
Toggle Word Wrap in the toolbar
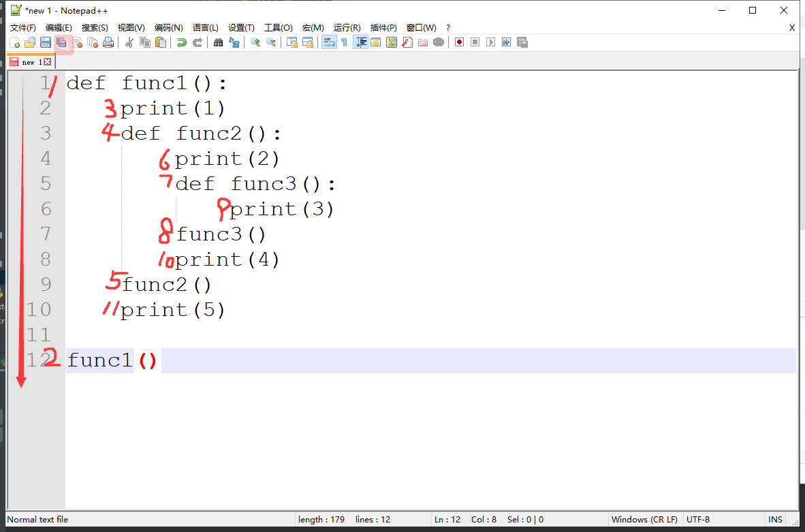coord(329,43)
